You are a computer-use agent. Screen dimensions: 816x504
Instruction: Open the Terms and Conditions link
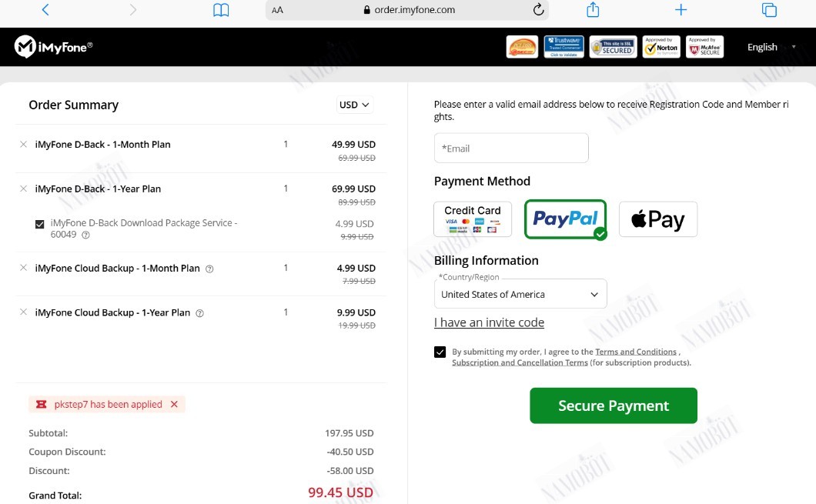(636, 352)
